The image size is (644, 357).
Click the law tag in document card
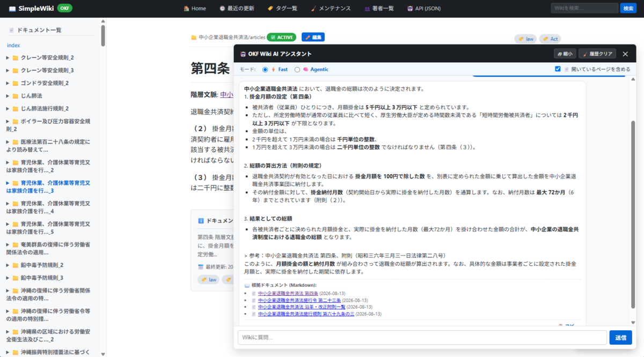(209, 279)
